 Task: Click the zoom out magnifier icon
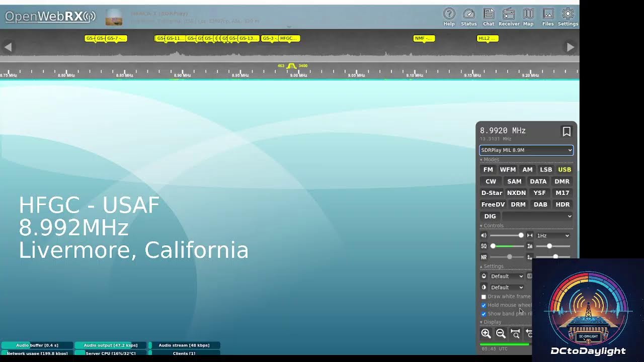501,333
